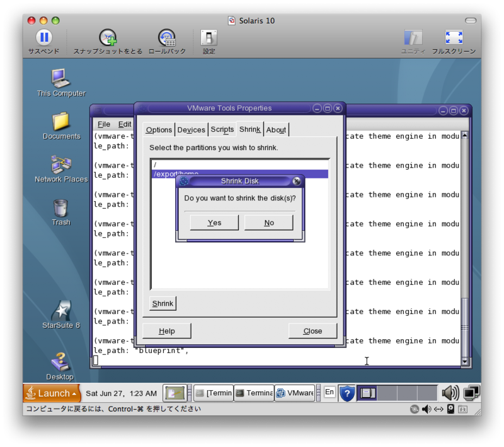Suspend the virtual machine with the pause icon
The height and width of the screenshot is (447, 504).
(x=44, y=38)
